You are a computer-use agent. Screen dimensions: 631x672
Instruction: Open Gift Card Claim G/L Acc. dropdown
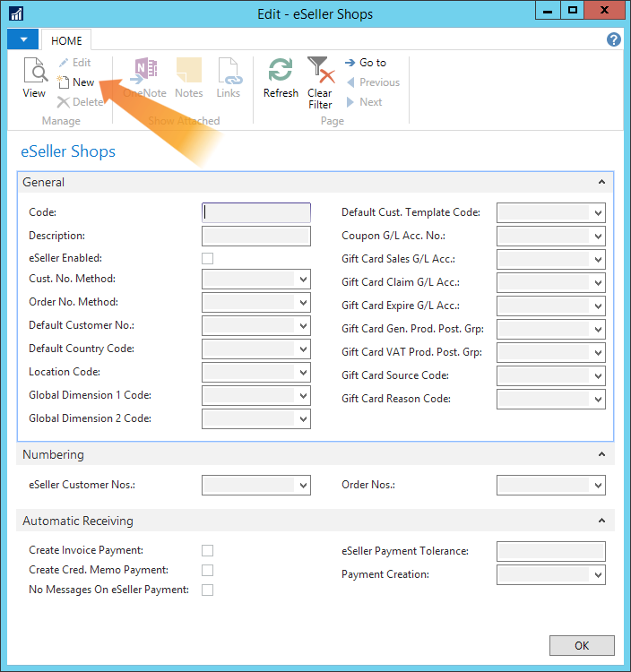click(599, 283)
